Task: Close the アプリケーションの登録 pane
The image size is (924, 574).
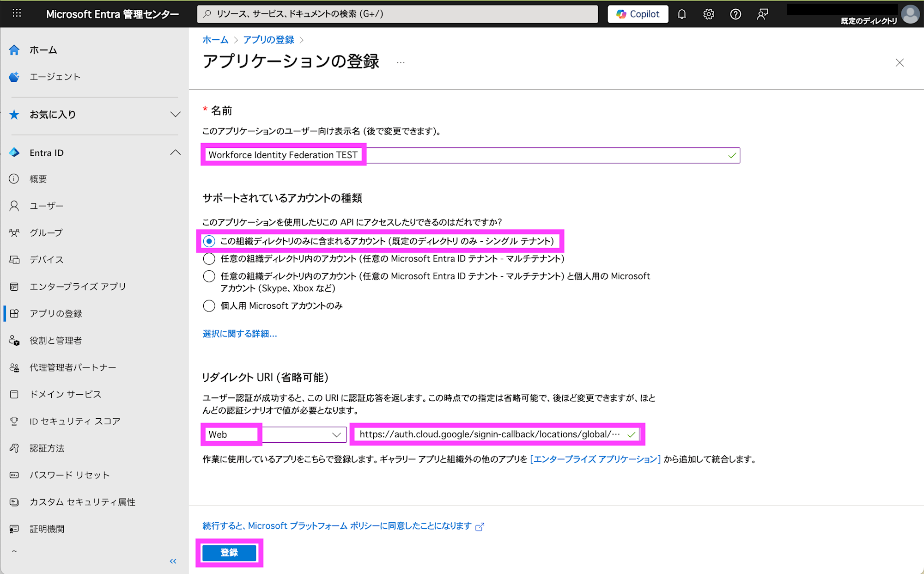Action: coord(900,62)
